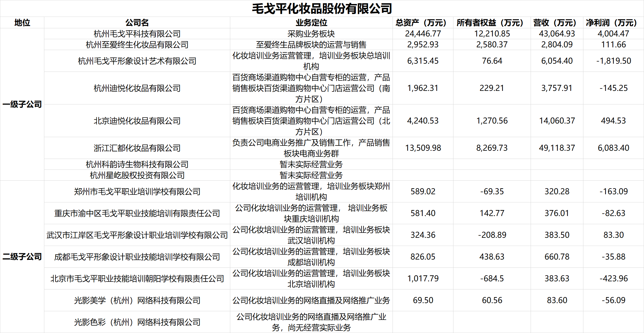
Task: Select total assets value 6,315.45
Action: click(x=423, y=61)
